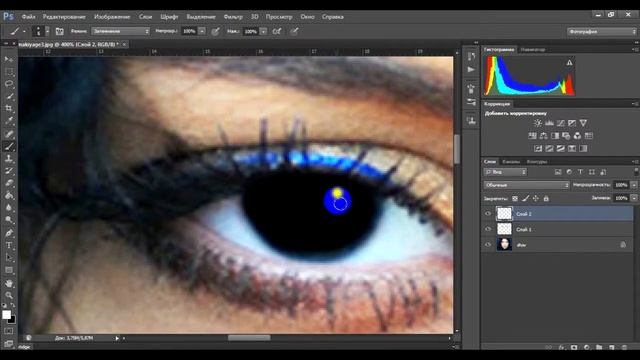Select the Move tool
This screenshot has height=360, width=640.
9,60
